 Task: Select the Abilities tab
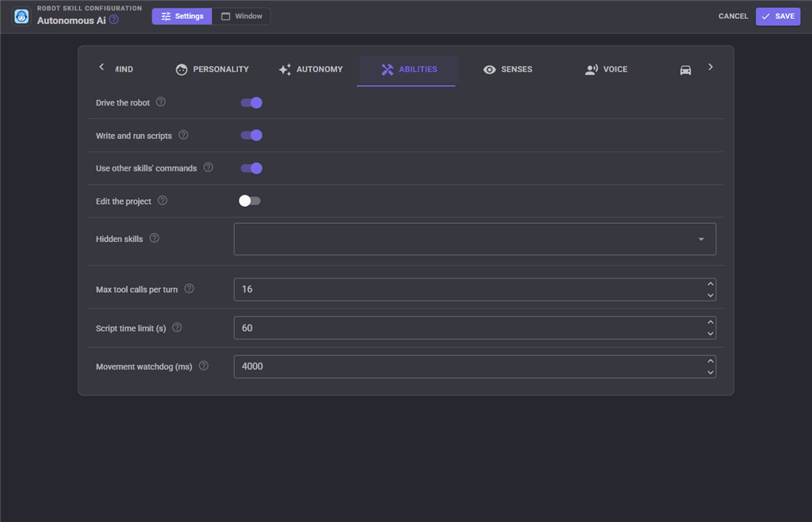point(409,69)
